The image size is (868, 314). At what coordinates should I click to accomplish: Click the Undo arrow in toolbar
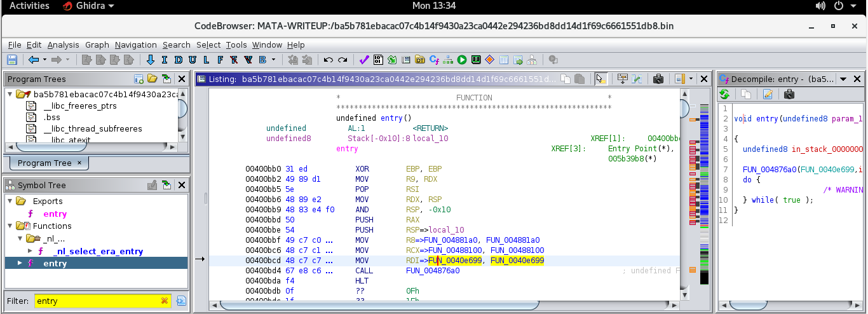[x=328, y=60]
